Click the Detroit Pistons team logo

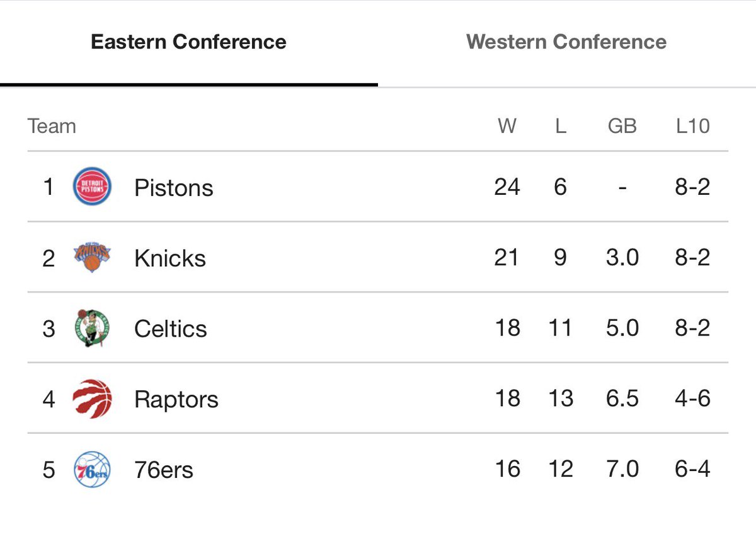[92, 187]
